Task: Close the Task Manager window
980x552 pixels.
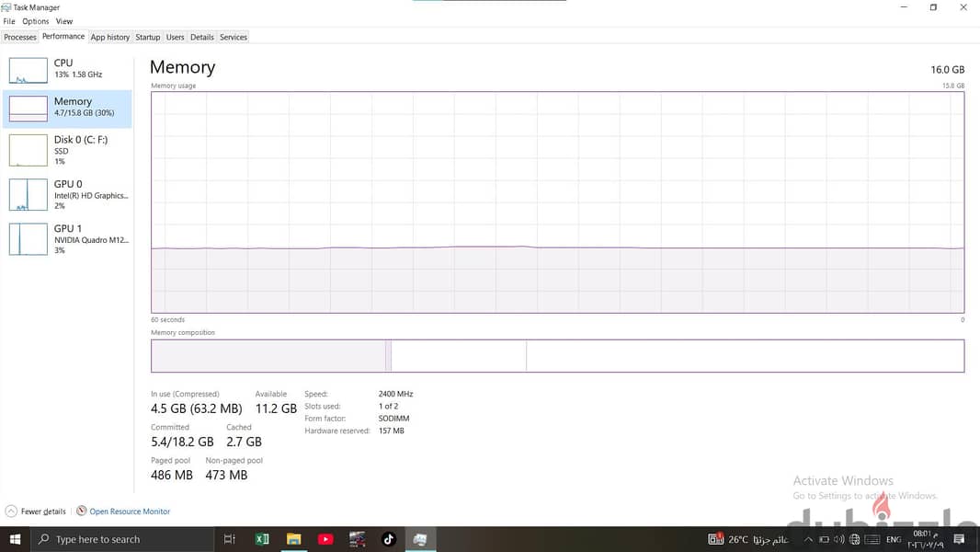Action: [963, 7]
